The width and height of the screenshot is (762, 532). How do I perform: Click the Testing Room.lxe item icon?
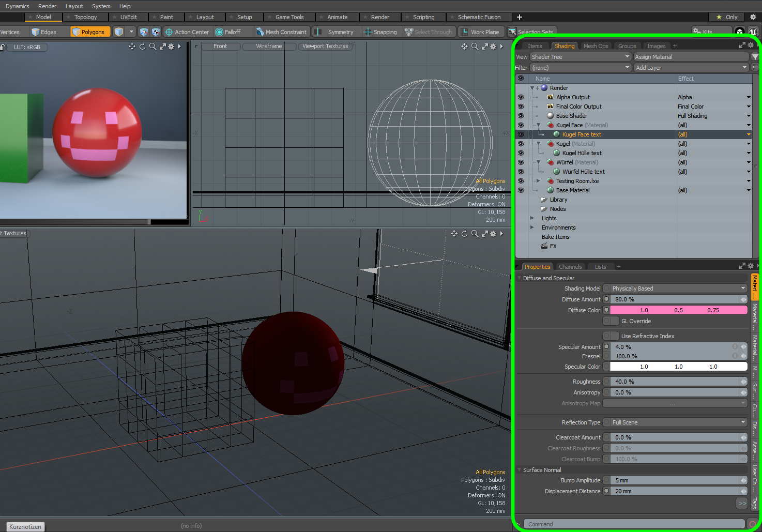point(551,181)
